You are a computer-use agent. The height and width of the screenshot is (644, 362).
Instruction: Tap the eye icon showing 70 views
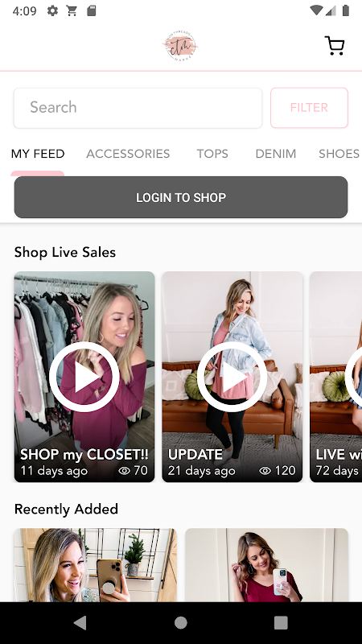(125, 471)
